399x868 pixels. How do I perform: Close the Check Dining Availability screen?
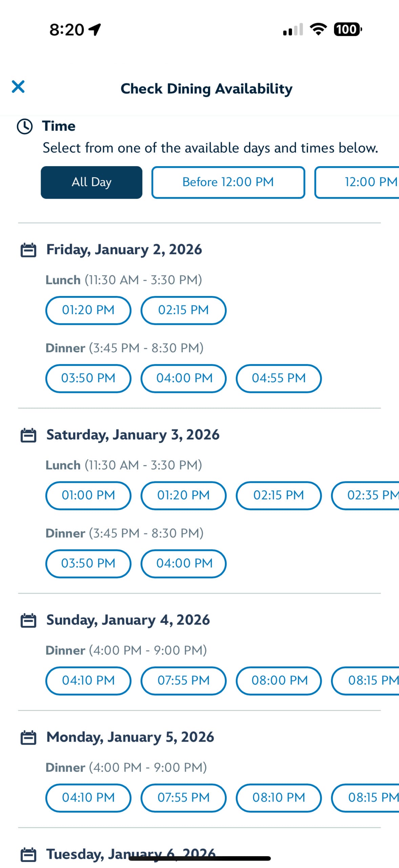click(x=18, y=87)
